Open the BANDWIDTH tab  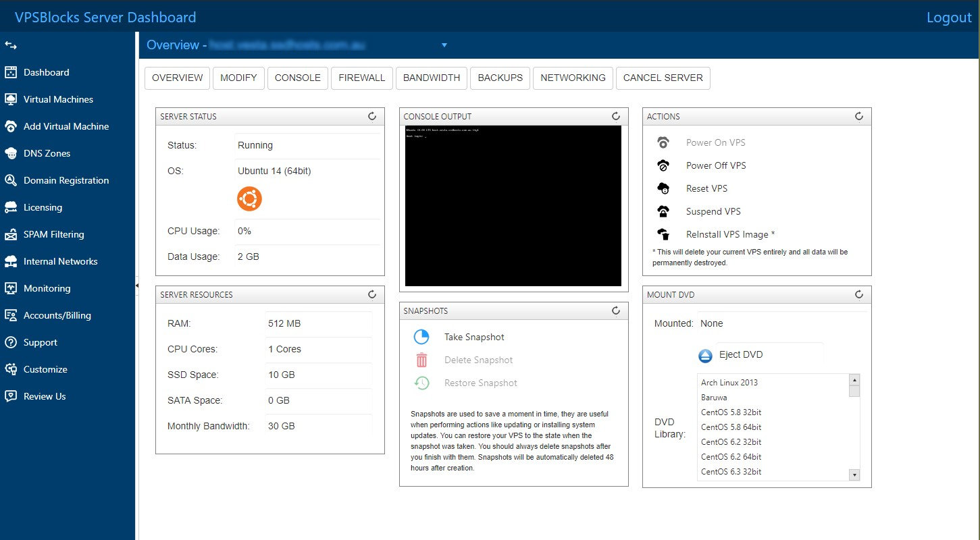[x=431, y=78]
